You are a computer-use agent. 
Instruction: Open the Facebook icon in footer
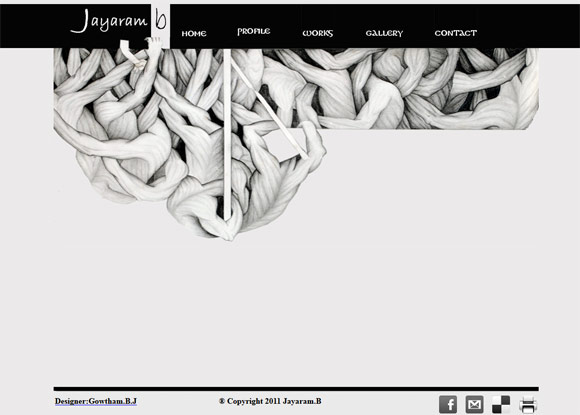point(448,404)
